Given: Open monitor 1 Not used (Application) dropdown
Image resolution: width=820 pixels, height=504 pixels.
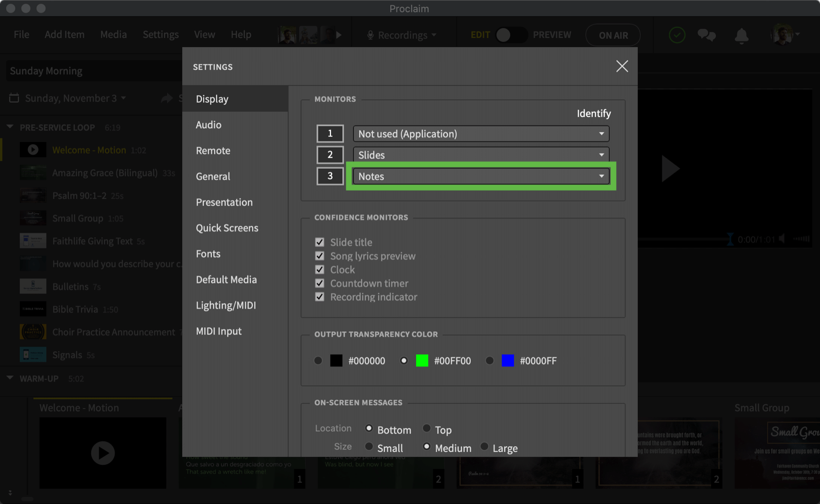Looking at the screenshot, I should 481,134.
